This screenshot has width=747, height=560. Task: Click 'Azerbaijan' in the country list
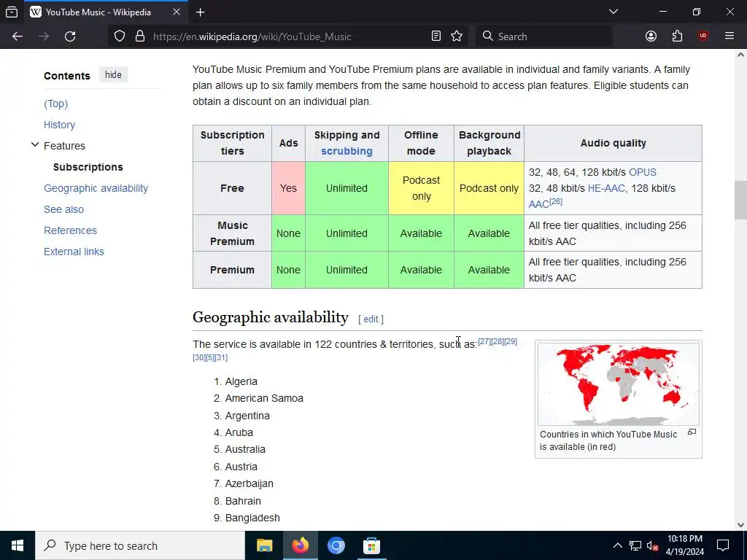coord(249,484)
